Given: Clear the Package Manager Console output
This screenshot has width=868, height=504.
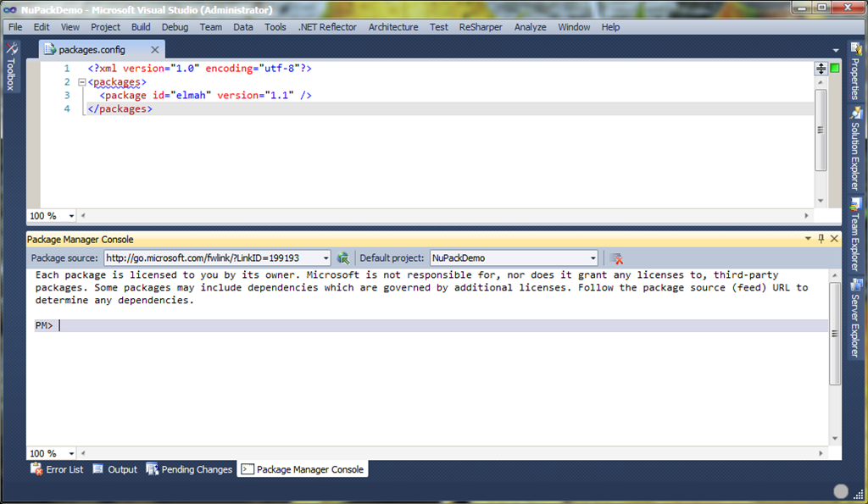Looking at the screenshot, I should coord(616,258).
